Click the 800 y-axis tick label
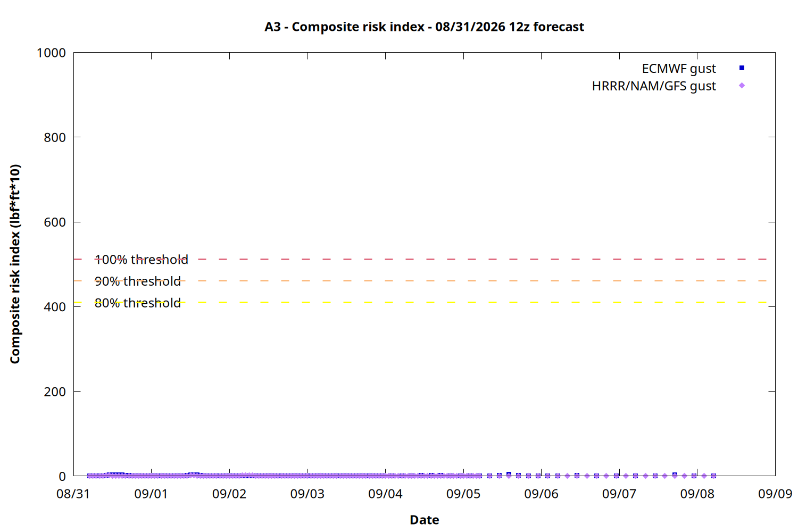Viewport: 798px width, 532px height. [x=55, y=137]
